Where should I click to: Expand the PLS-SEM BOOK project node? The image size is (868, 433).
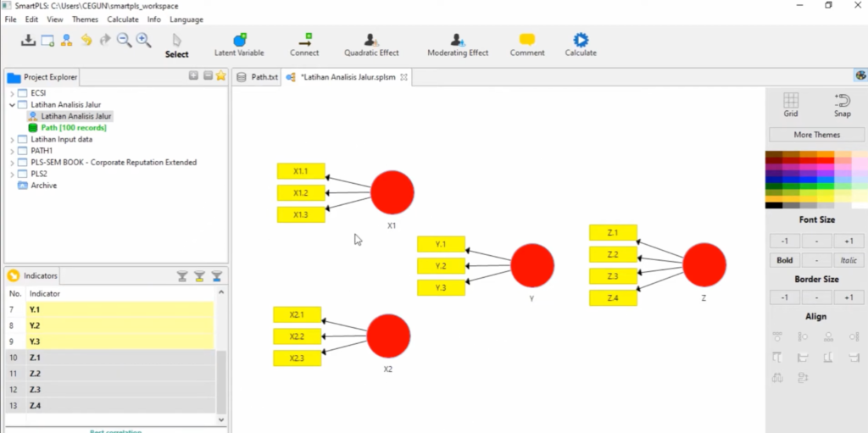tap(12, 163)
